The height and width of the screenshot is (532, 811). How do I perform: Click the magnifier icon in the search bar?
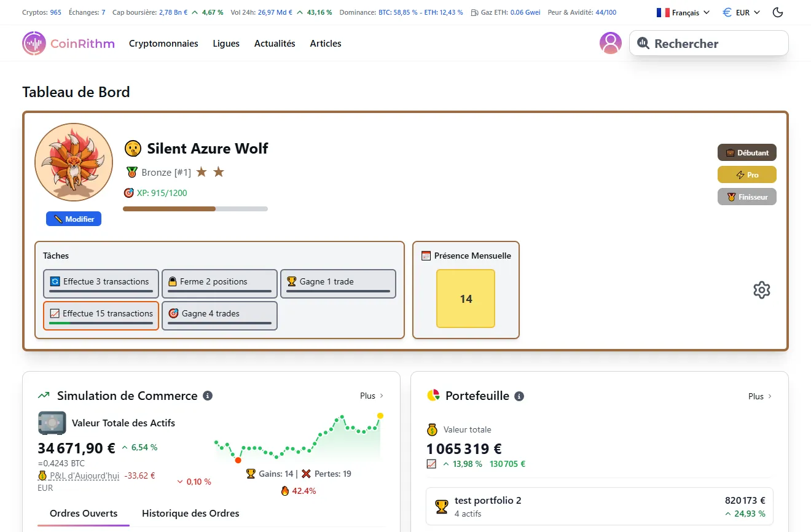pos(643,43)
